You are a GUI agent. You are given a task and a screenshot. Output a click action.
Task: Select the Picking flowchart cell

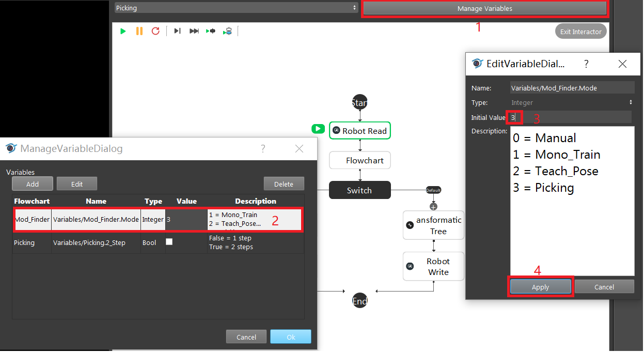[x=32, y=242]
